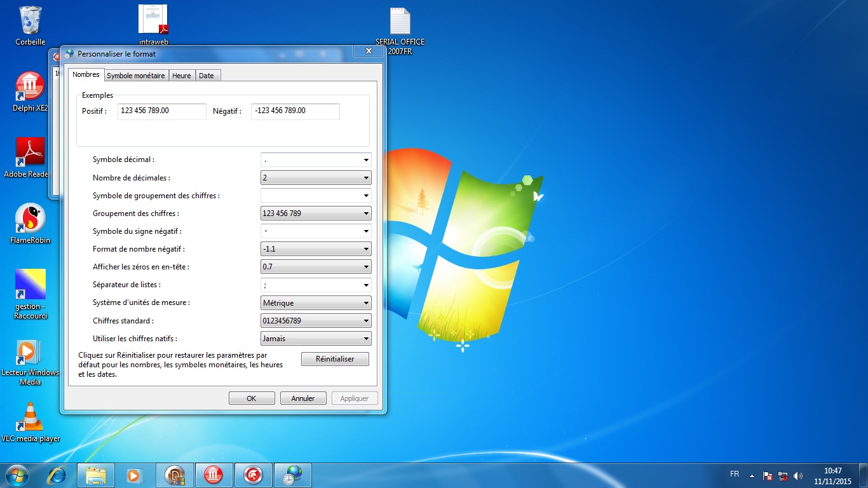Confirm the dialog with OK
The height and width of the screenshot is (488, 868).
[x=252, y=398]
